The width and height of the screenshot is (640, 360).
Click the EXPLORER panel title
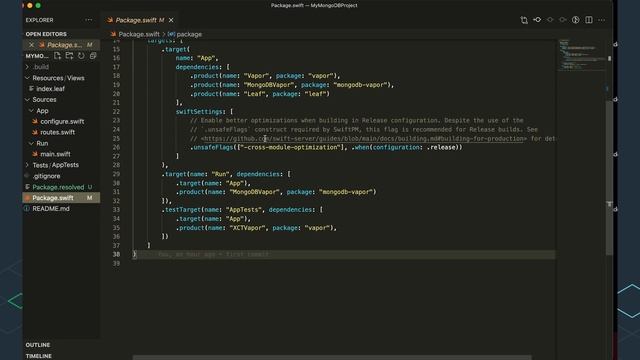click(x=39, y=20)
